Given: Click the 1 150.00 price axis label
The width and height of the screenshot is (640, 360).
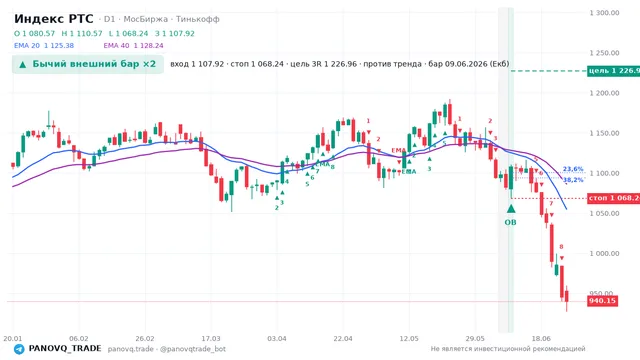Looking at the screenshot, I should click(x=604, y=133).
